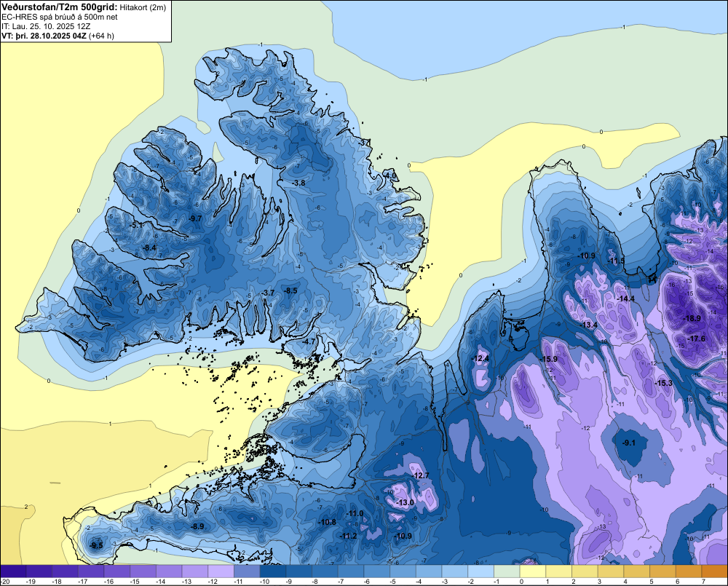This screenshot has width=728, height=586.
Task: Click the '(+64 h)' forecast offset text
Action: 101,36
